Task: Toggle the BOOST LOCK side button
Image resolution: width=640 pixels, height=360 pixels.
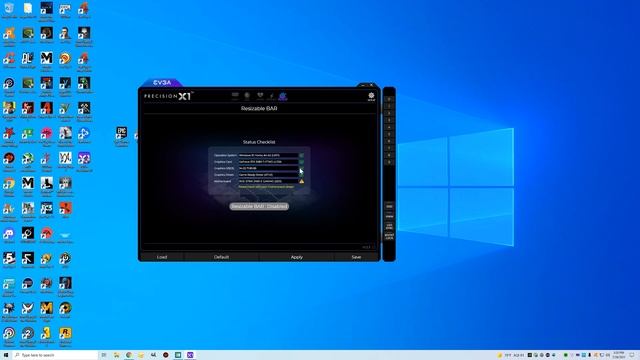Action: (389, 236)
